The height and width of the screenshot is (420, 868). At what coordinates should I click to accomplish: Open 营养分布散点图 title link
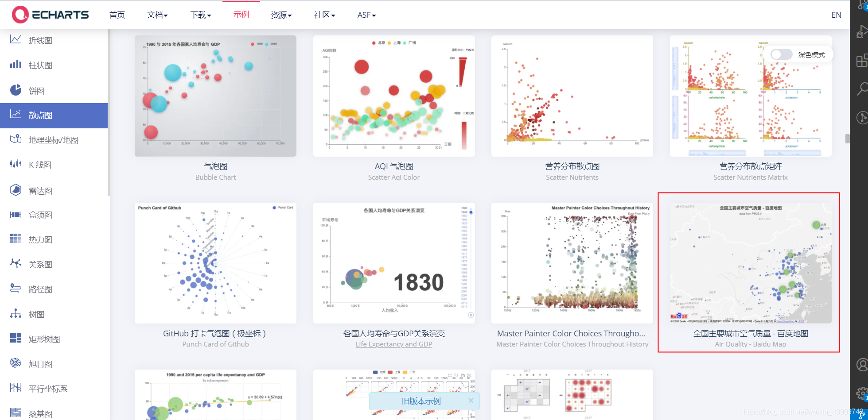click(x=572, y=166)
